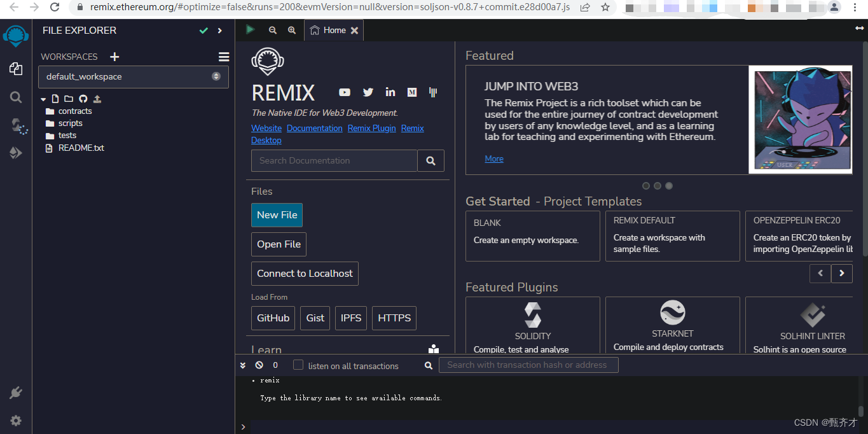This screenshot has width=868, height=434.
Task: Click the featured mascot DJ image
Action: (x=801, y=120)
